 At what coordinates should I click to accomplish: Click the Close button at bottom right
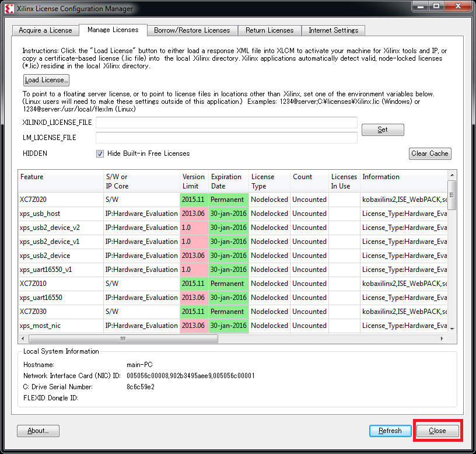437,431
